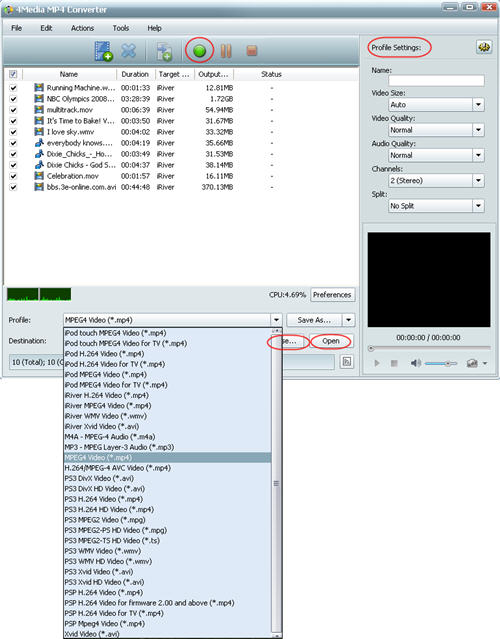
Task: Open the Video Quality dropdown
Action: coord(478,130)
